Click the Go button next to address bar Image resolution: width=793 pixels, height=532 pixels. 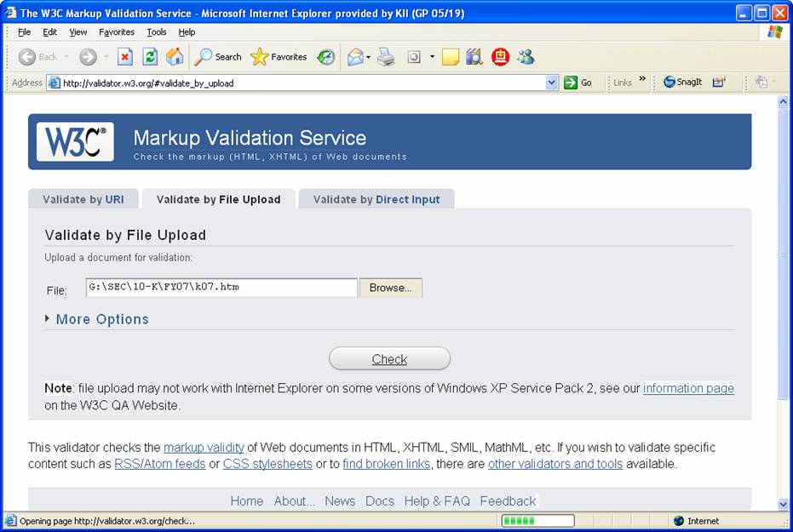coord(578,83)
